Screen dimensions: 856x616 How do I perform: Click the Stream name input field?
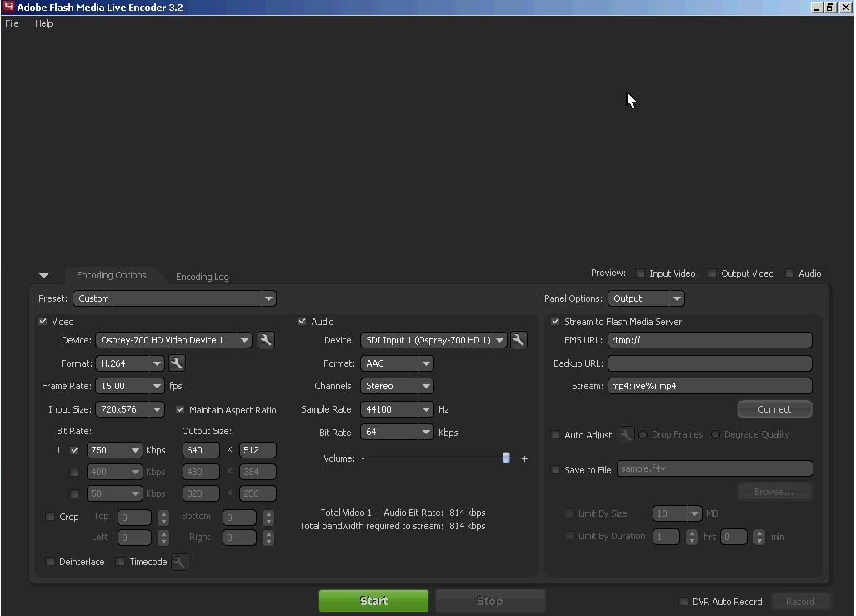[x=709, y=386]
